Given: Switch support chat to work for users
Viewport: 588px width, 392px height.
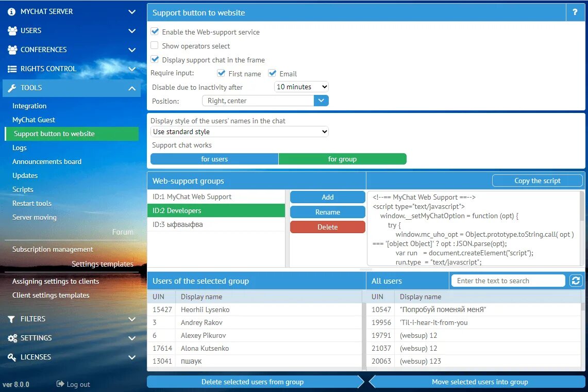Looking at the screenshot, I should (214, 159).
